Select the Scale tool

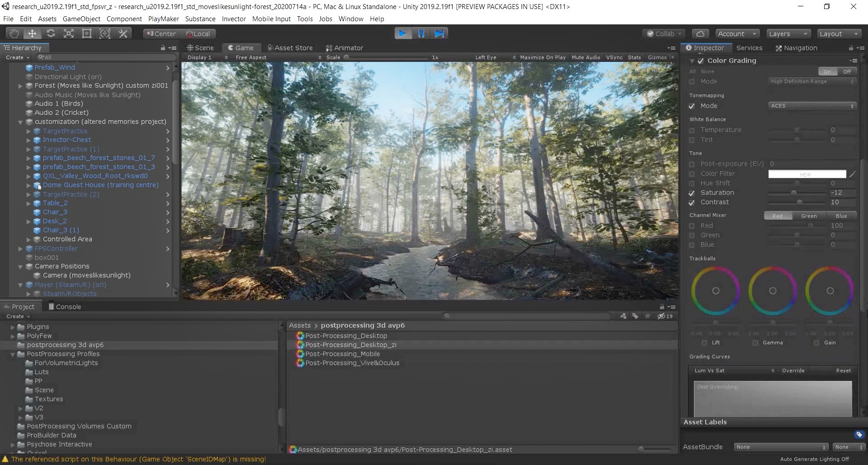point(69,33)
